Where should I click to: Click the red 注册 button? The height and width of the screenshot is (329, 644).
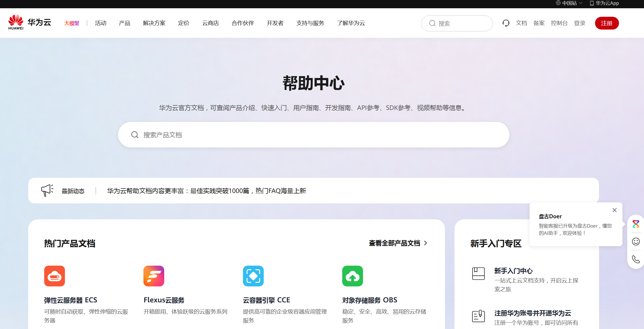pos(607,23)
